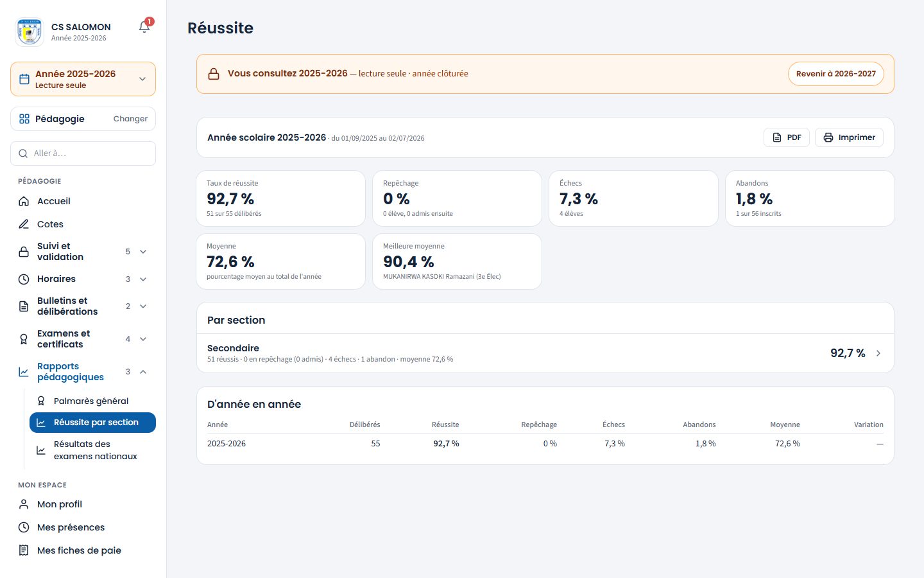Open the Secondaire section details chevron
Screen dimensions: 924x578
point(878,353)
